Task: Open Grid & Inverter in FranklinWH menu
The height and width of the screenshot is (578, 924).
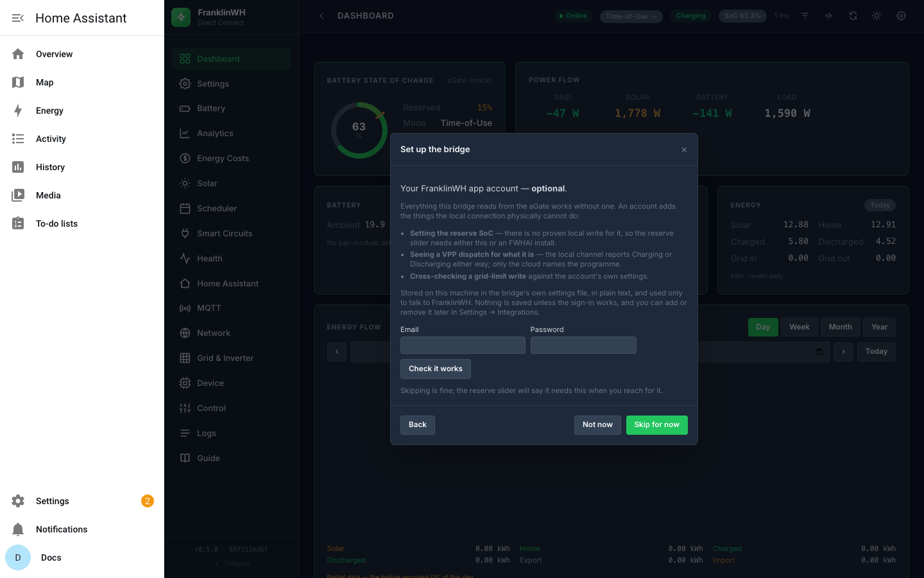Action: (x=231, y=358)
